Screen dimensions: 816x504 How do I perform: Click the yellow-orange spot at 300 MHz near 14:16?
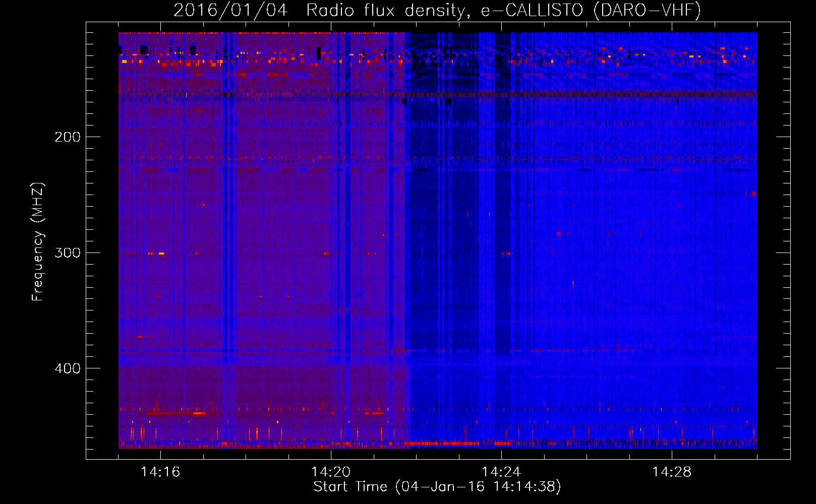161,254
